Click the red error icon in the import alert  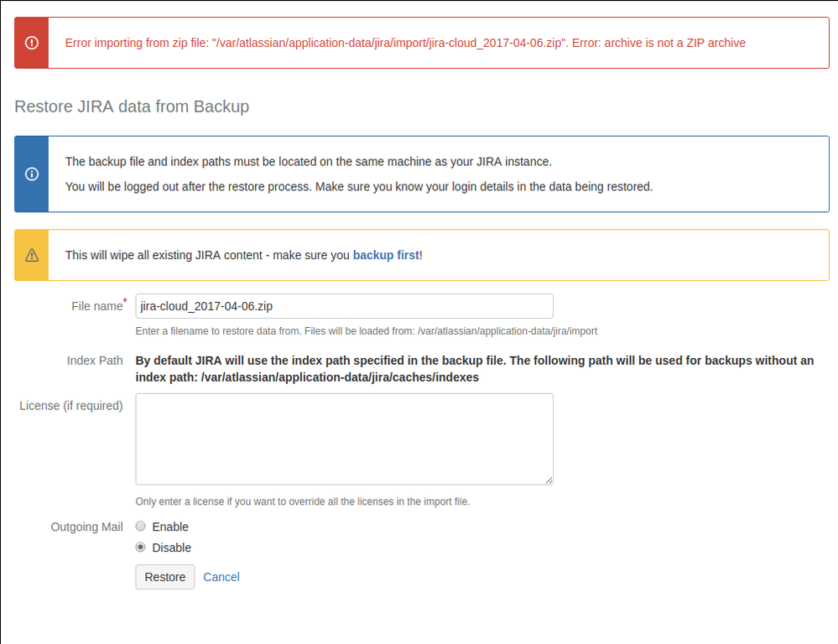tap(32, 43)
